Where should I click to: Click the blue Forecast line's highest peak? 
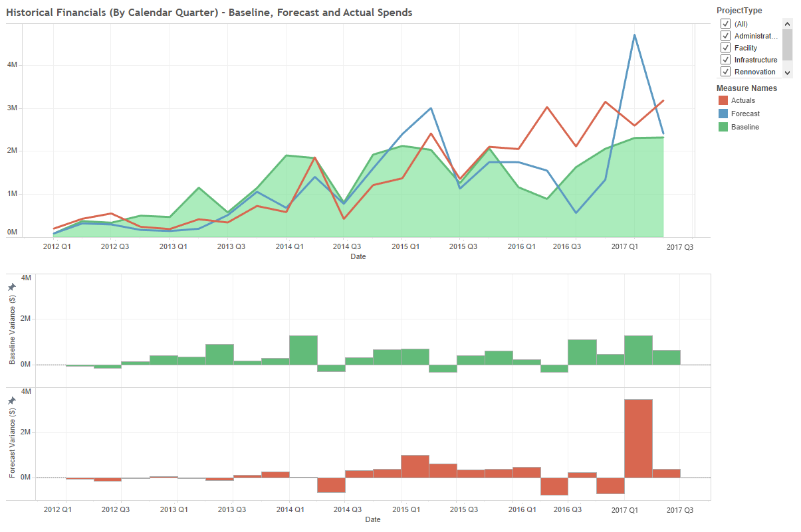coord(635,35)
